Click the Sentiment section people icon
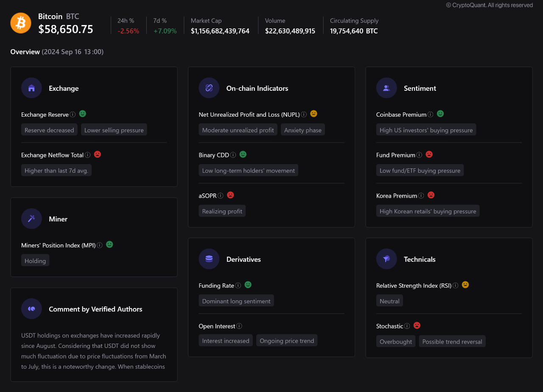Viewport: 543px width, 392px height. 386,88
